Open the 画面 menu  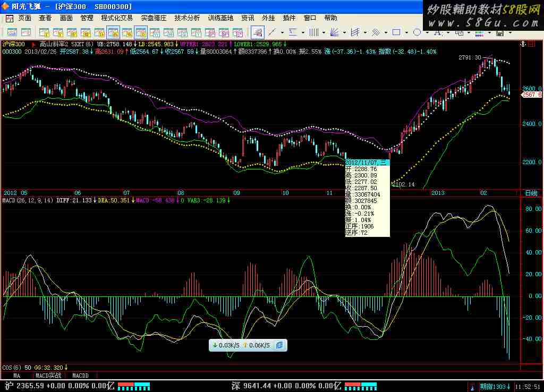click(66, 18)
